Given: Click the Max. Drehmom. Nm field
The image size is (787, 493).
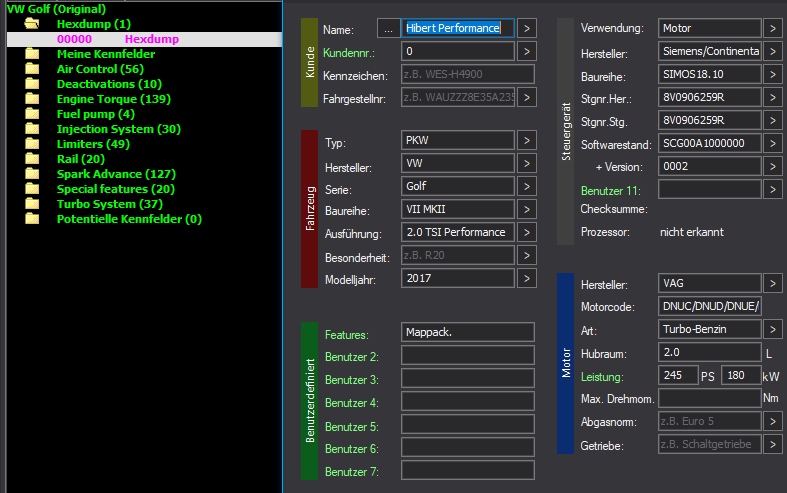Looking at the screenshot, I should coord(710,399).
